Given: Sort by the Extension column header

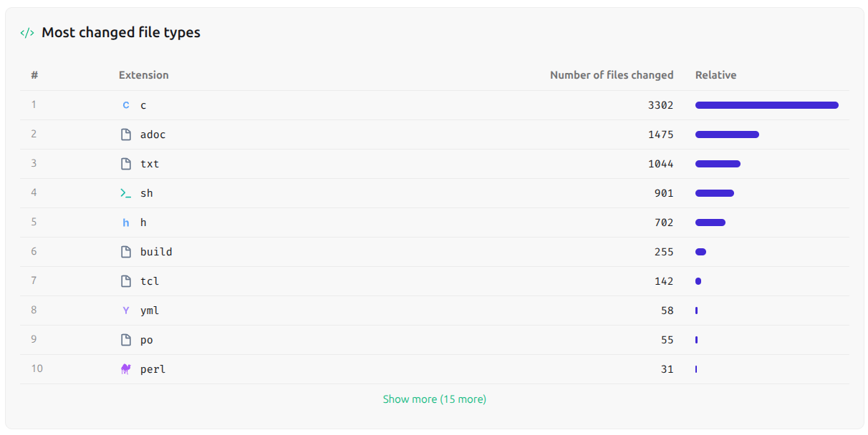Looking at the screenshot, I should tap(143, 74).
